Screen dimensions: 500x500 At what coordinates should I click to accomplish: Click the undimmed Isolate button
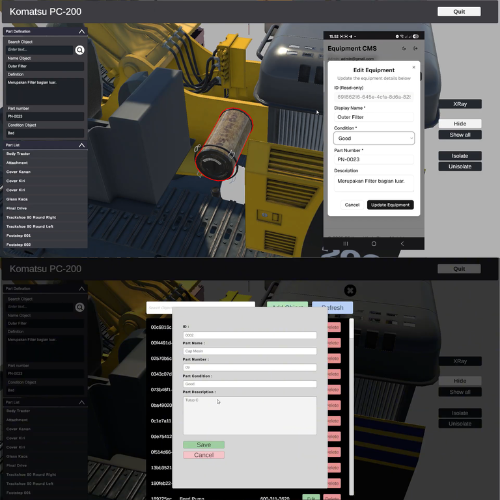coord(460,156)
